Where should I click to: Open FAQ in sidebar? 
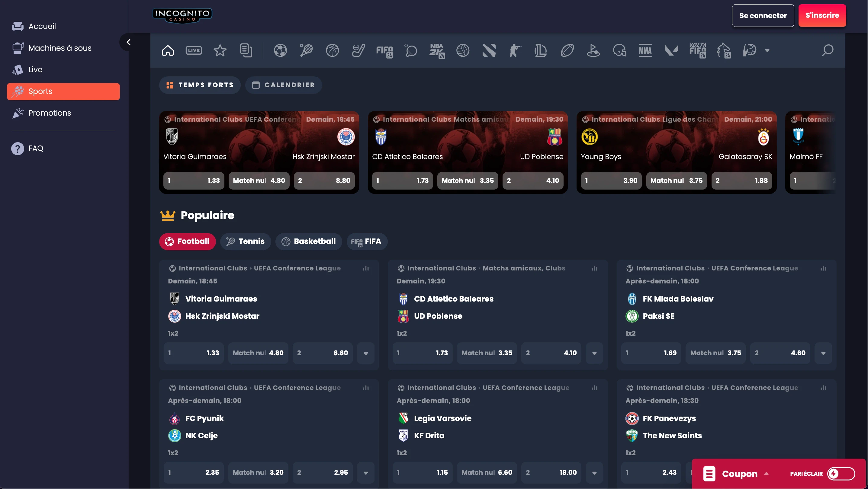tap(63, 149)
